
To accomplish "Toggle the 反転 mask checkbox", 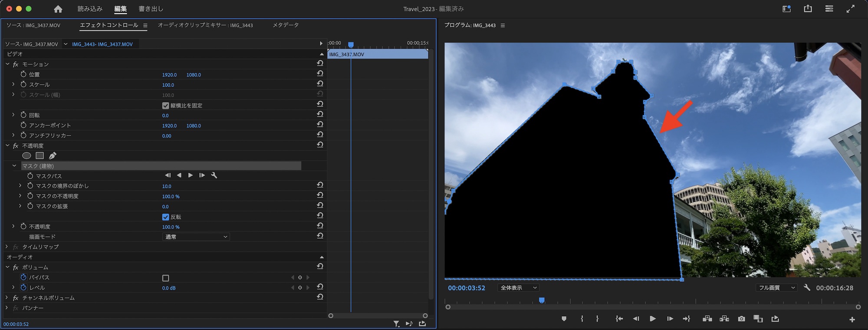I will point(165,217).
